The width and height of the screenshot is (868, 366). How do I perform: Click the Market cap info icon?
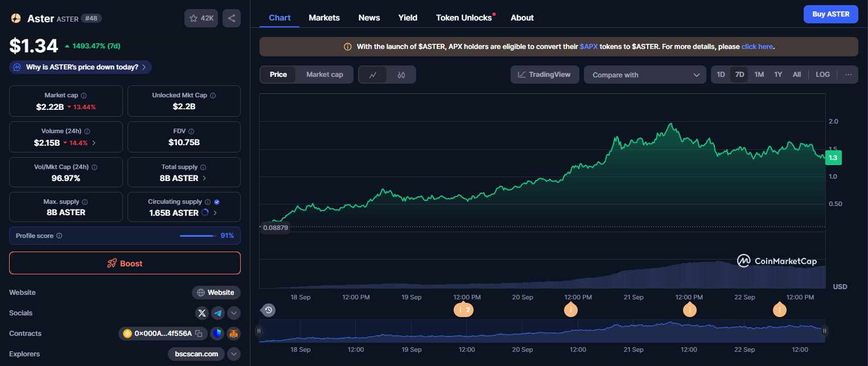click(x=84, y=96)
